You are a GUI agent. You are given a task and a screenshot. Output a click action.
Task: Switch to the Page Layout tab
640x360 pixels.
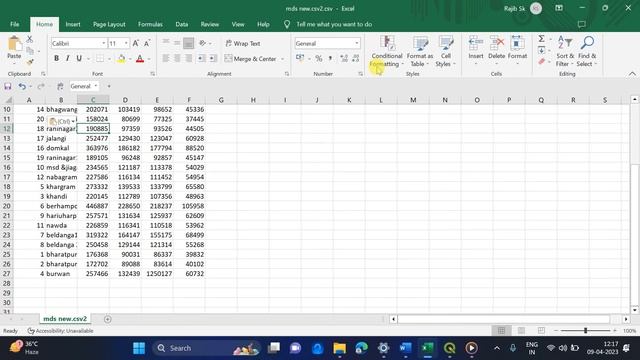[109, 24]
